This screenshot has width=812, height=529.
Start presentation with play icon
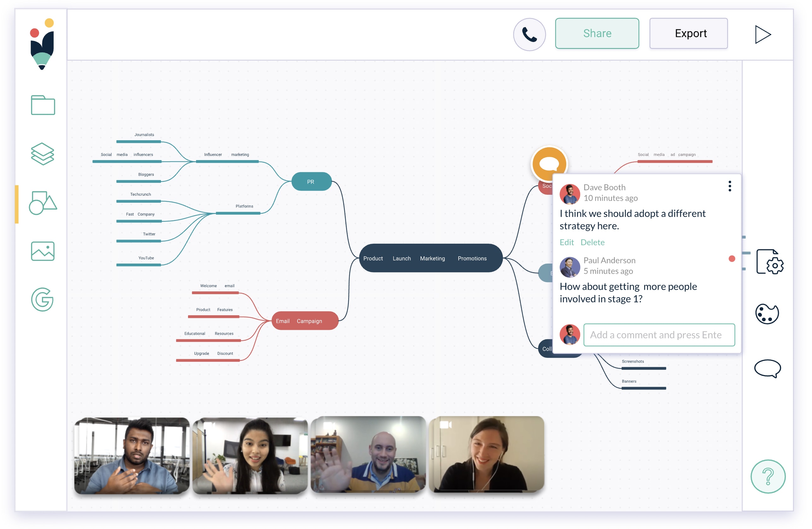[x=763, y=34]
